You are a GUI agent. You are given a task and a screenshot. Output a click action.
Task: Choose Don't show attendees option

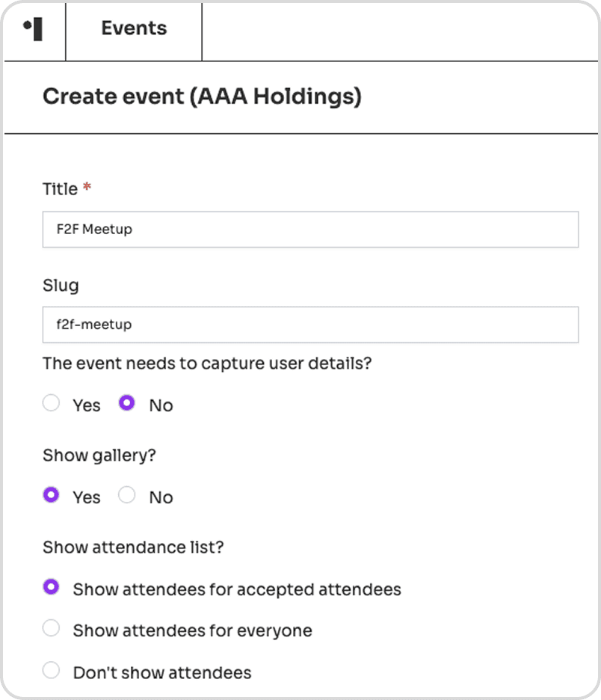click(x=52, y=670)
